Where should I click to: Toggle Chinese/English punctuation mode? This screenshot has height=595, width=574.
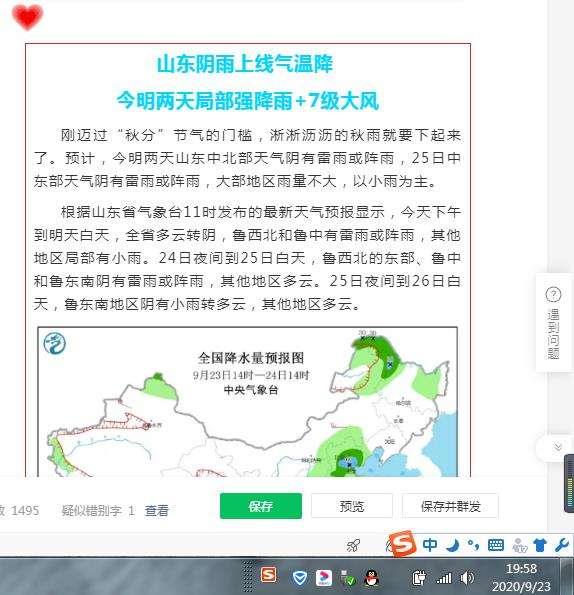(x=473, y=545)
